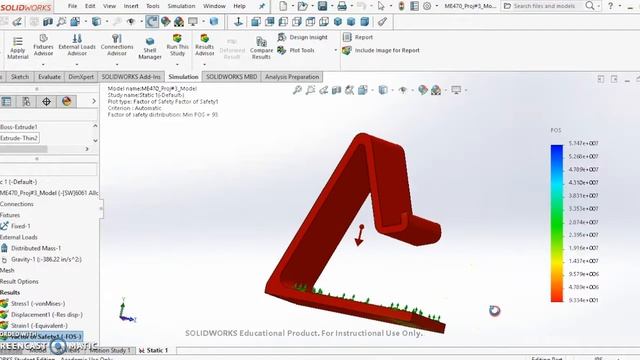
Task: Switch to Analysis Preparation tab
Action: 292,77
